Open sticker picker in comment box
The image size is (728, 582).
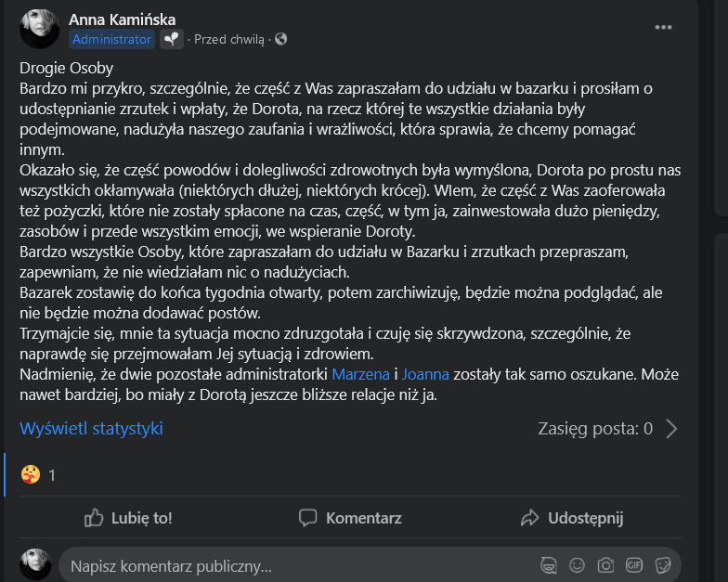(x=663, y=565)
